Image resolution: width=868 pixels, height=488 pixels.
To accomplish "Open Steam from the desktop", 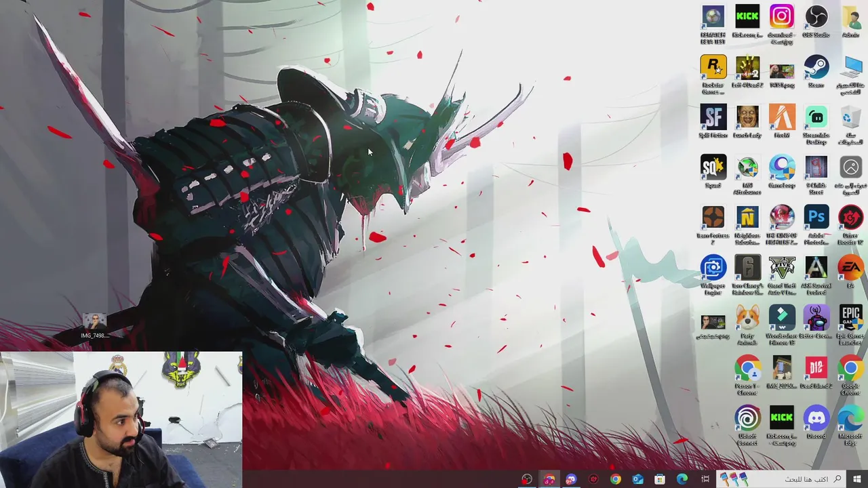I will point(816,71).
